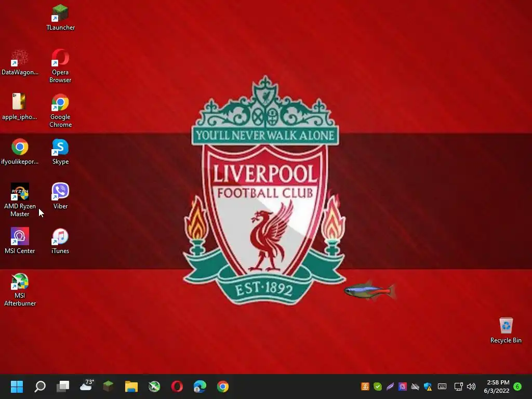The image size is (532, 399).
Task: Select the Google Chrome desktop shortcut
Action: tap(60, 111)
